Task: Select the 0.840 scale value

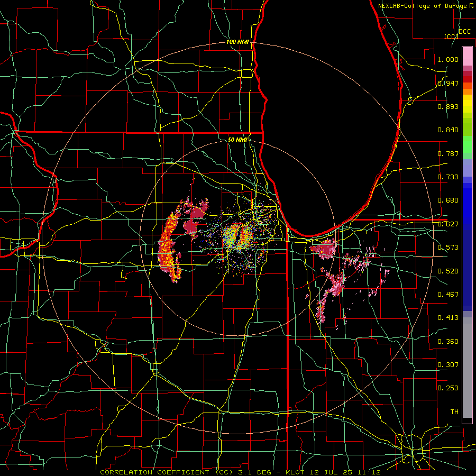Action: pos(448,130)
